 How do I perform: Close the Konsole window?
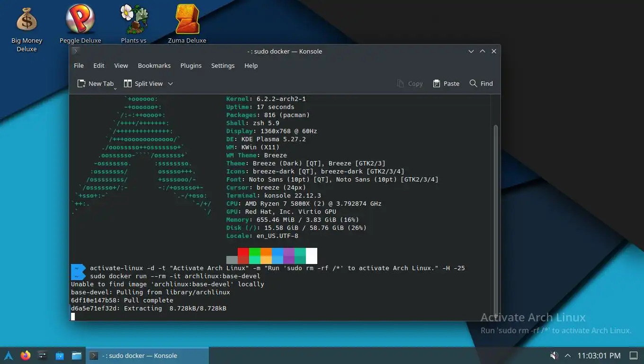[494, 51]
